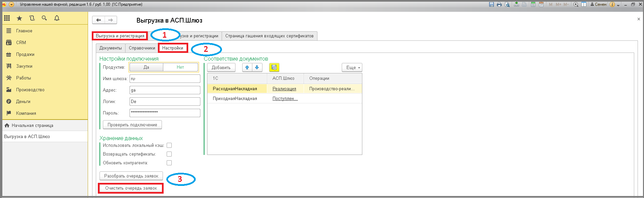Click the Логин input field
Screen dimensions: 644x198
click(x=165, y=101)
